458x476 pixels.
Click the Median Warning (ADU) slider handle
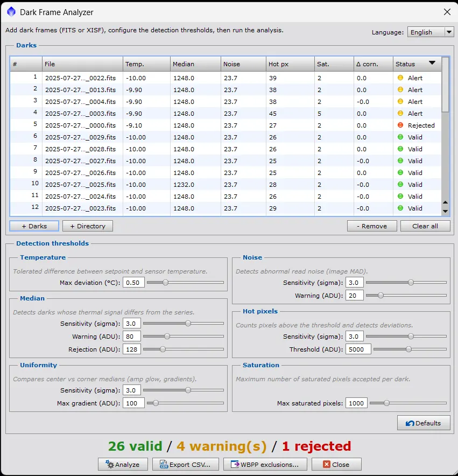click(167, 337)
